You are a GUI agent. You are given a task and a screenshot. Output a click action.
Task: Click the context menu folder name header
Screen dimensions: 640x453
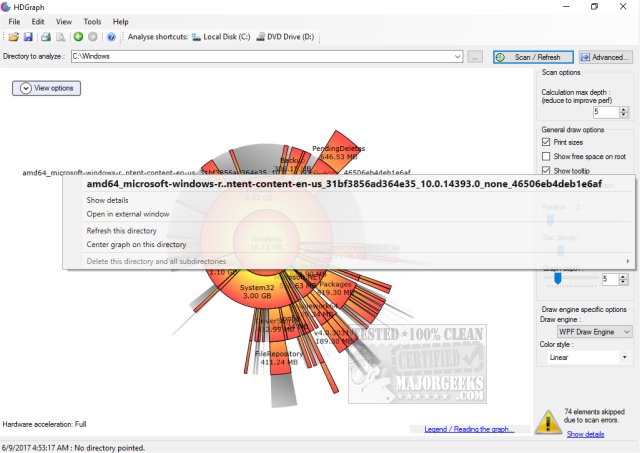[344, 184]
